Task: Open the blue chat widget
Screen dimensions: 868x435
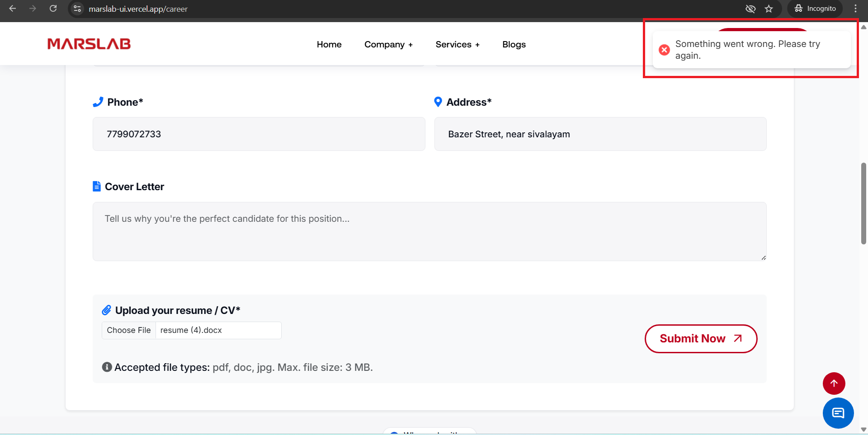Action: pos(838,413)
